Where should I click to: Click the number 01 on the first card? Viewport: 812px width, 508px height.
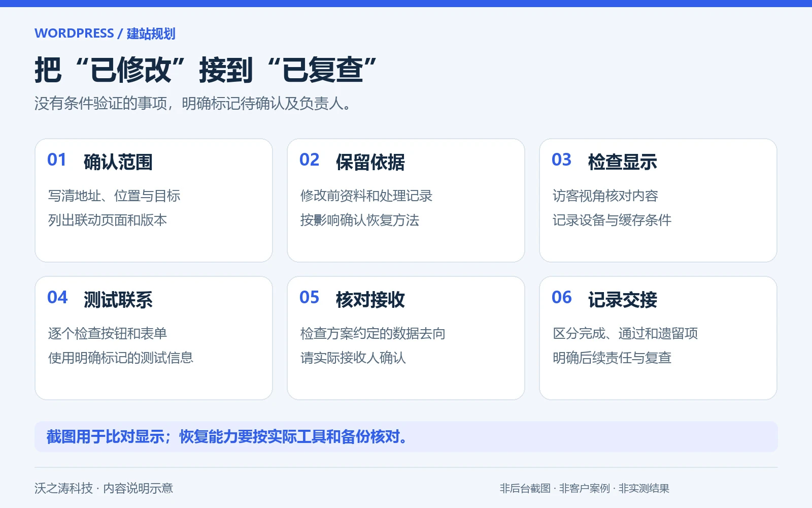57,160
